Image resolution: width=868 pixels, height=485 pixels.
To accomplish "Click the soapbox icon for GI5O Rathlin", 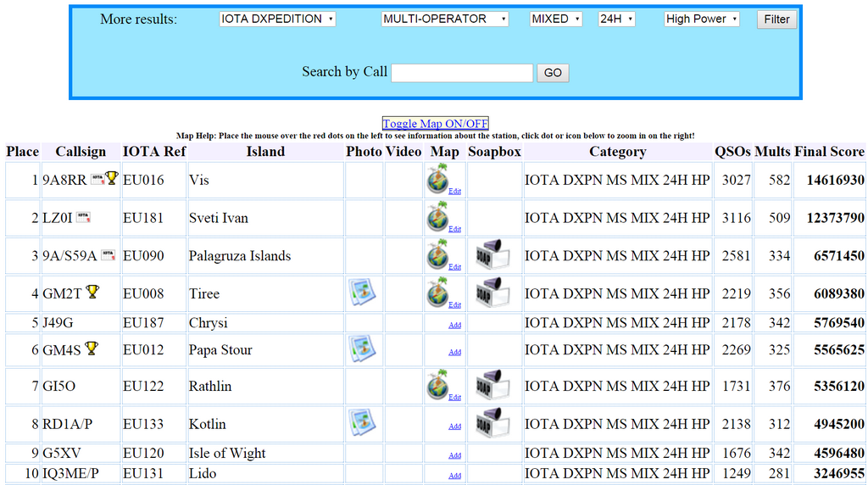I will (492, 386).
